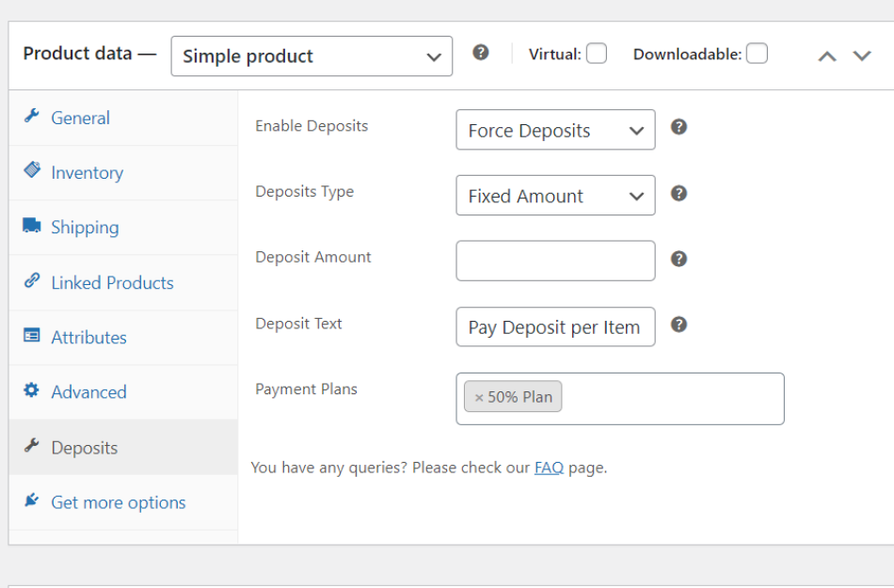Collapse the Product data panel
Viewport: 894px width, 588px height.
(827, 56)
